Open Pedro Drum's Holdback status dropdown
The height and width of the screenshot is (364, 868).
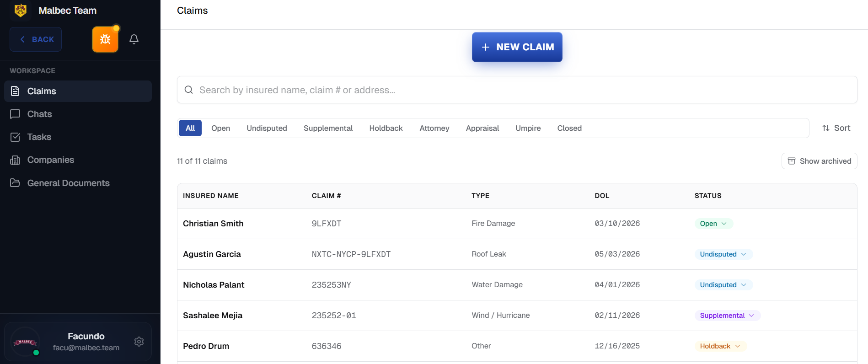tap(720, 346)
